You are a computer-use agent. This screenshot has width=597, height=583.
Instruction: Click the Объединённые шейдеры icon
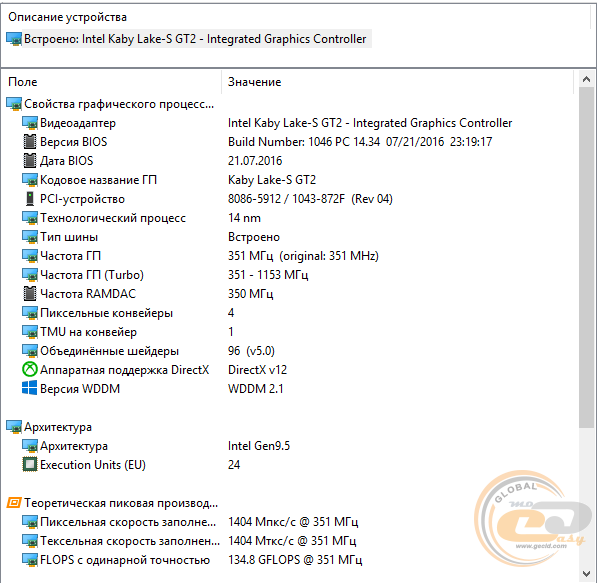[x=30, y=351]
